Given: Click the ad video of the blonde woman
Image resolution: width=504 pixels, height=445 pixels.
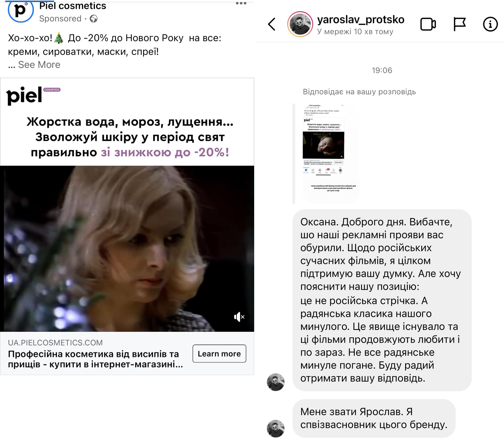Looking at the screenshot, I should (x=127, y=249).
